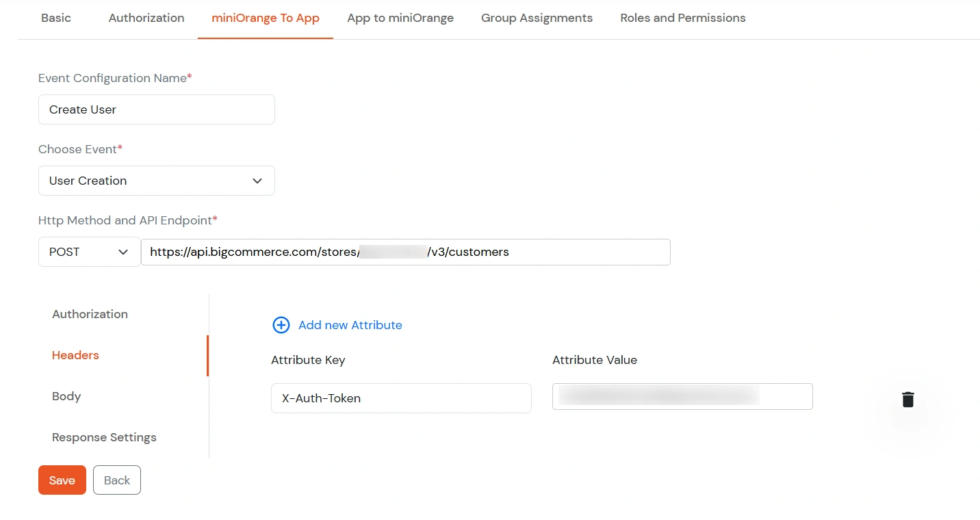Open the POST HTTP method dropdown
Image resolution: width=980 pixels, height=520 pixels.
[90, 252]
